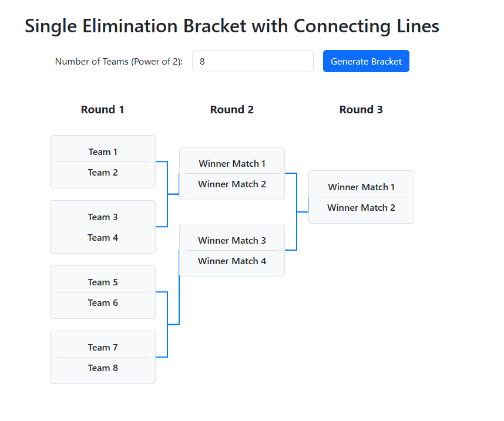Pick Team 7 in the last match

point(103,347)
